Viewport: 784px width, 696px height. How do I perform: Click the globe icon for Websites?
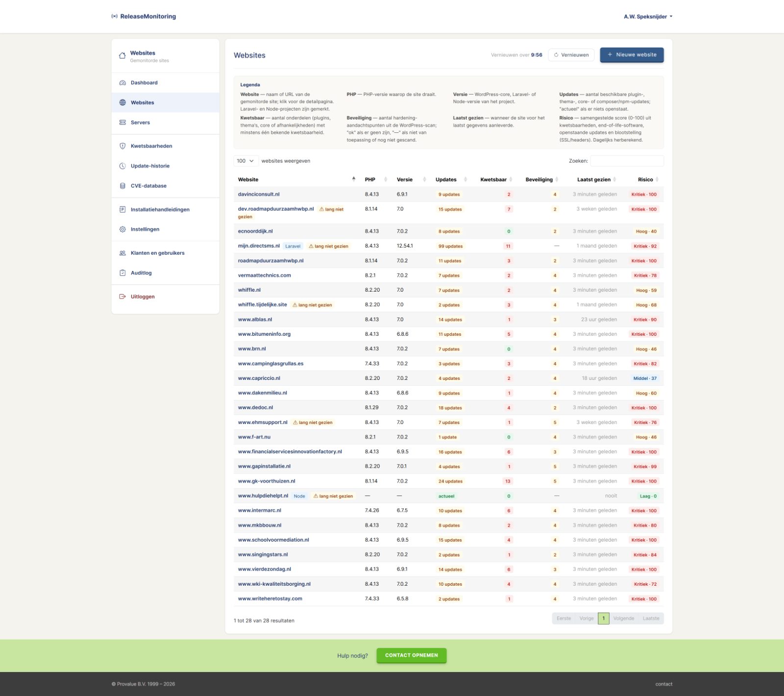[x=122, y=102]
